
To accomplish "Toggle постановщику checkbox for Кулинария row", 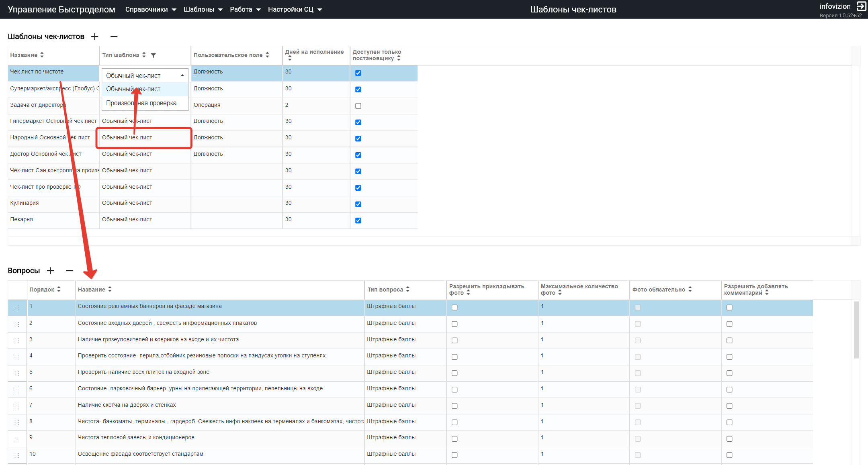I will point(358,204).
